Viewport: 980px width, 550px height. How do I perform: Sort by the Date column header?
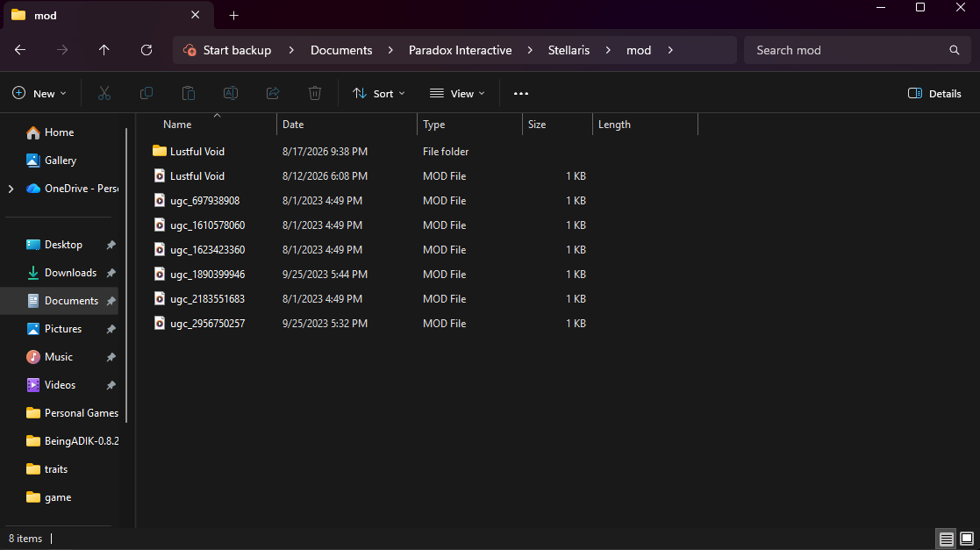[x=347, y=125]
